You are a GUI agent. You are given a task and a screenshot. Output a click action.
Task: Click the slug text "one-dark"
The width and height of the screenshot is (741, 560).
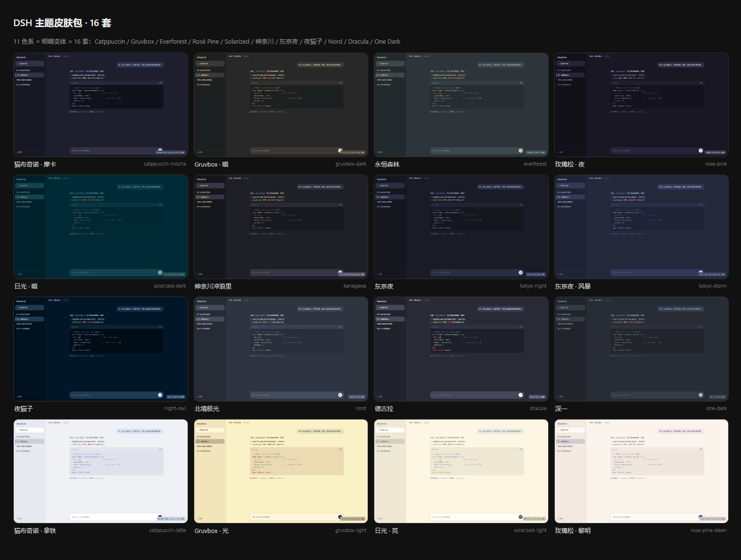(x=716, y=408)
